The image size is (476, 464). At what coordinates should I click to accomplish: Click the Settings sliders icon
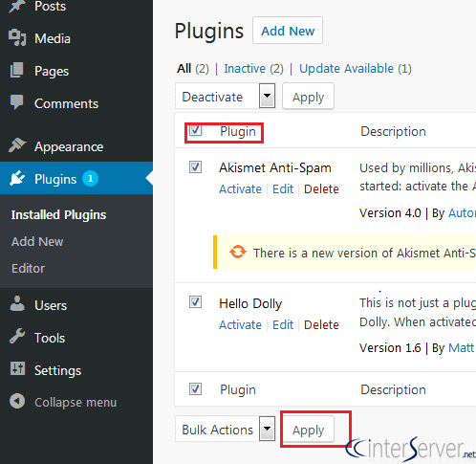pyautogui.click(x=17, y=368)
